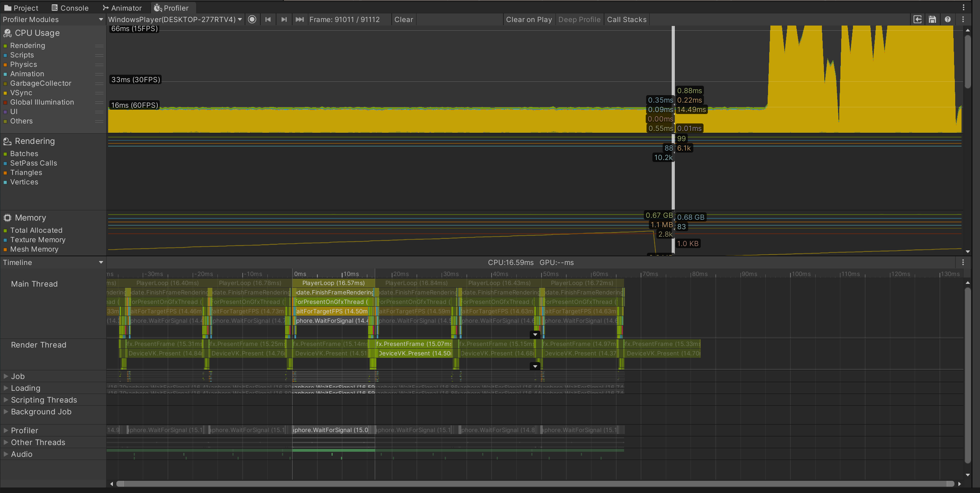Screen dimensions: 980x493
Task: Open Timeline view options kebab menu
Action: [x=963, y=262]
